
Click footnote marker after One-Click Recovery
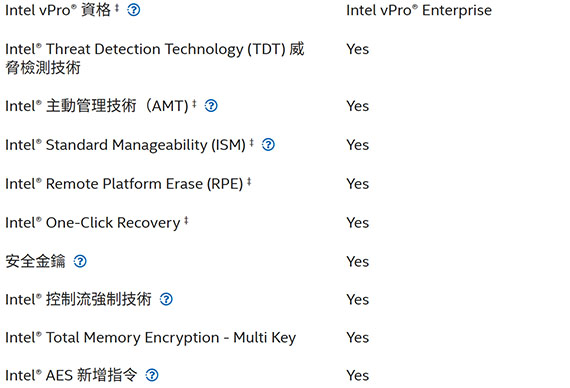[x=186, y=220]
